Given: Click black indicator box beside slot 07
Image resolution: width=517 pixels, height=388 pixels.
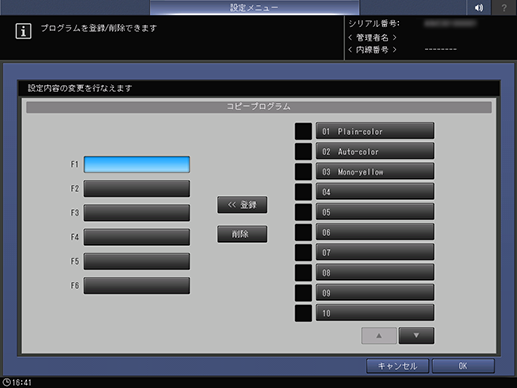Looking at the screenshot, I should pos(303,252).
